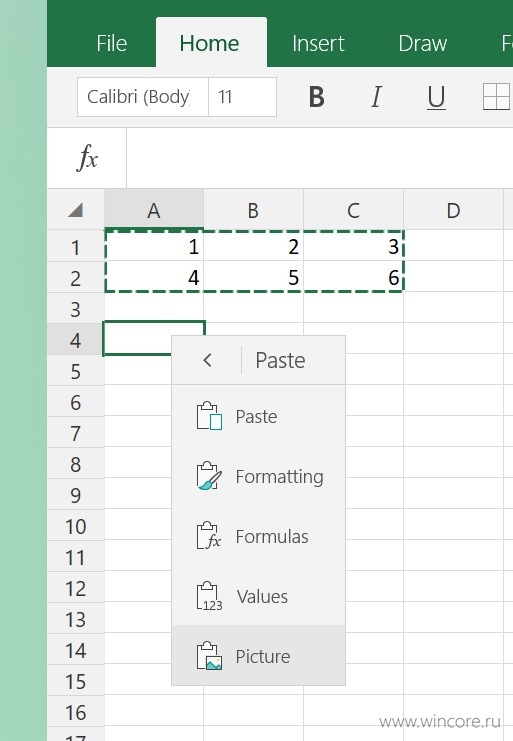This screenshot has width=513, height=741.
Task: Open the borders grid icon
Action: 496,97
